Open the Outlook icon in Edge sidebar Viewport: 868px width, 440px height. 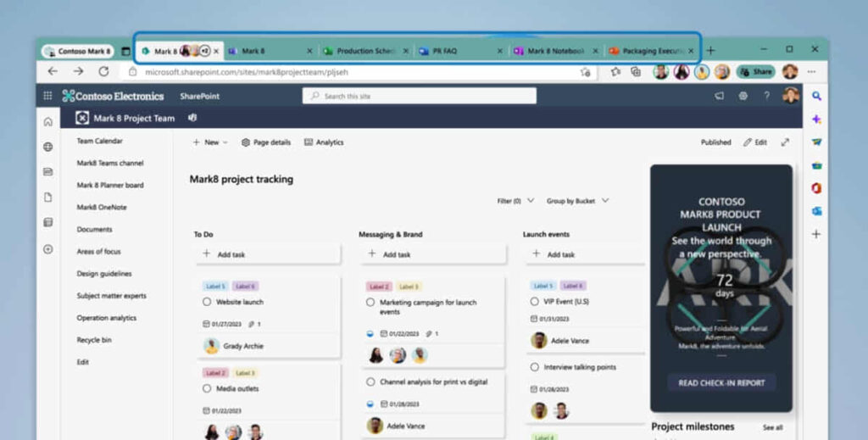pyautogui.click(x=816, y=211)
